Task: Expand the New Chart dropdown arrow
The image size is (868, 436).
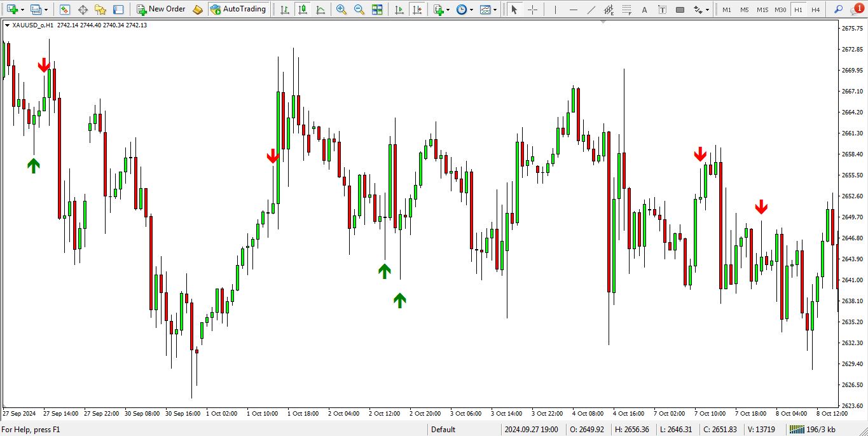Action: [22, 10]
